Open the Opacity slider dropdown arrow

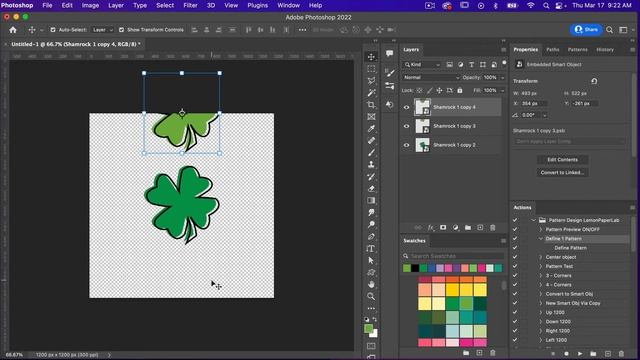pyautogui.click(x=503, y=78)
